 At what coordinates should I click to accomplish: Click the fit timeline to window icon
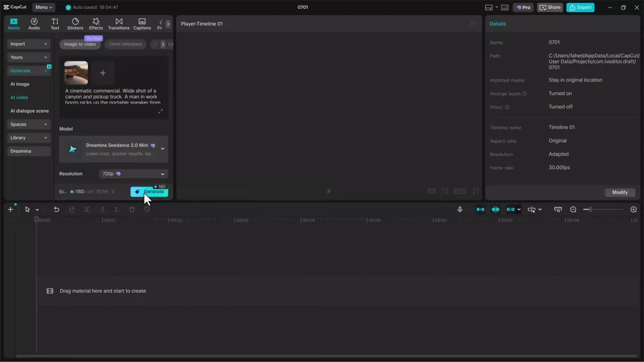pos(558,210)
